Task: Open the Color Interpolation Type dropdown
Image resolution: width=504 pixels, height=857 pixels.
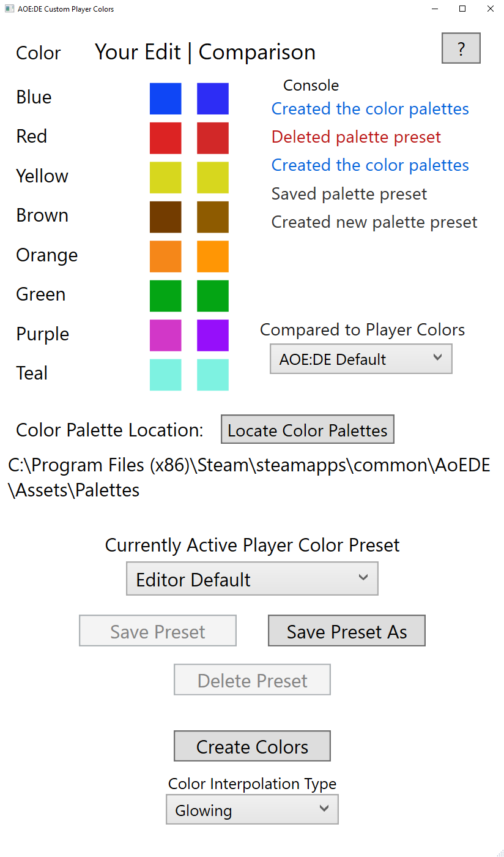Action: (252, 809)
